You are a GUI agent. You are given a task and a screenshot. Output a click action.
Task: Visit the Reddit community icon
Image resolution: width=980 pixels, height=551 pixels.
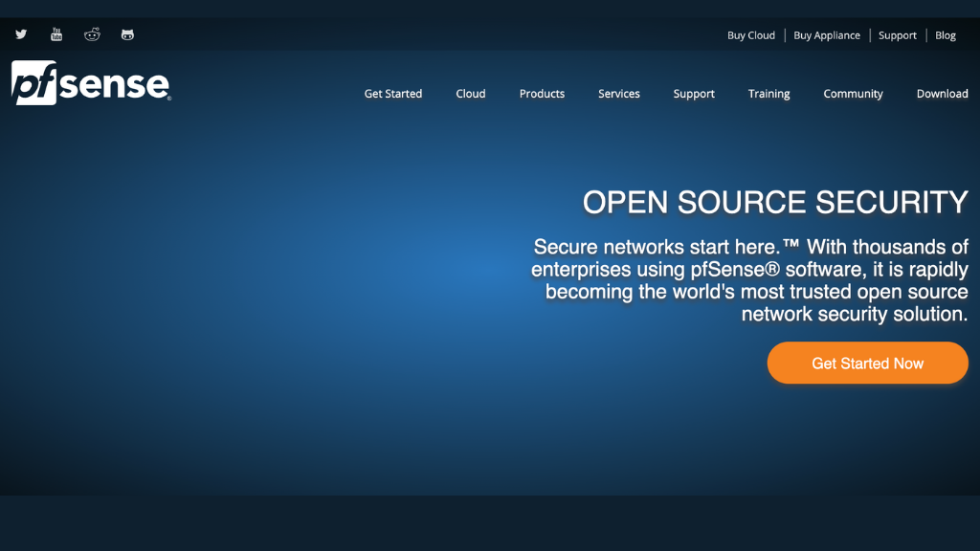[92, 34]
